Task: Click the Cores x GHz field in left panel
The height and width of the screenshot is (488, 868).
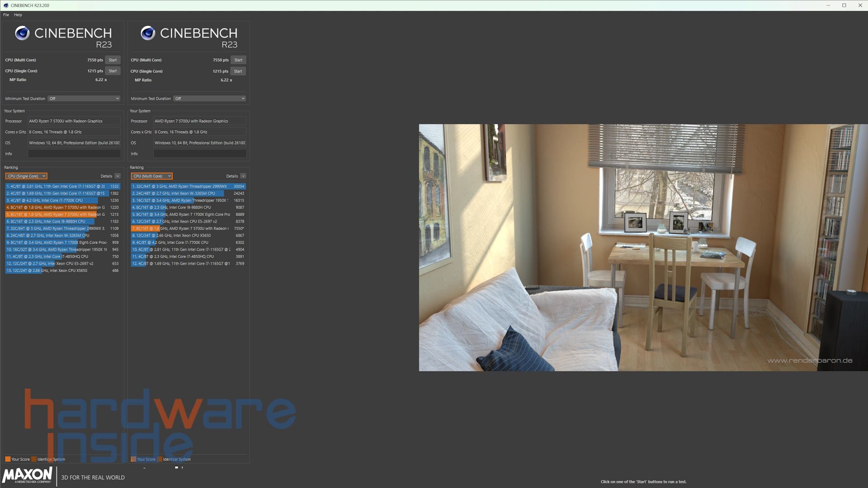Action: coord(74,132)
